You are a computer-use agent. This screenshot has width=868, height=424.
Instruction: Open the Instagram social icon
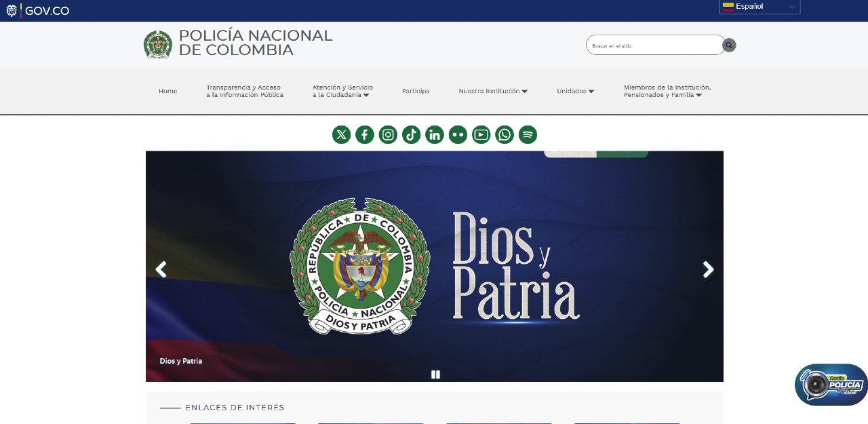[x=388, y=134]
